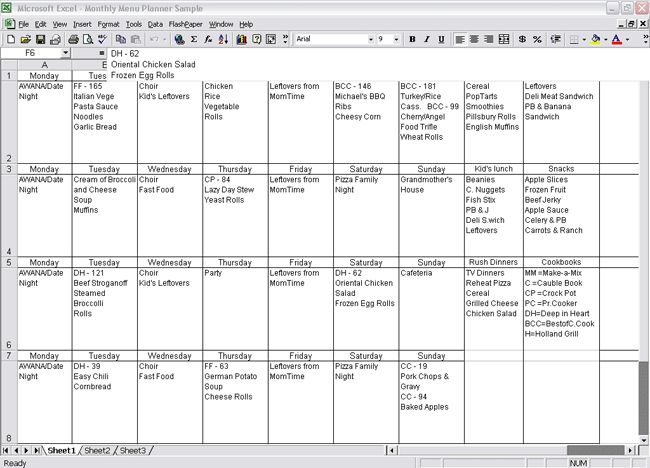Screen dimensions: 650x468
Task: Click the horizontal scrollbar thumb
Action: [x=595, y=450]
